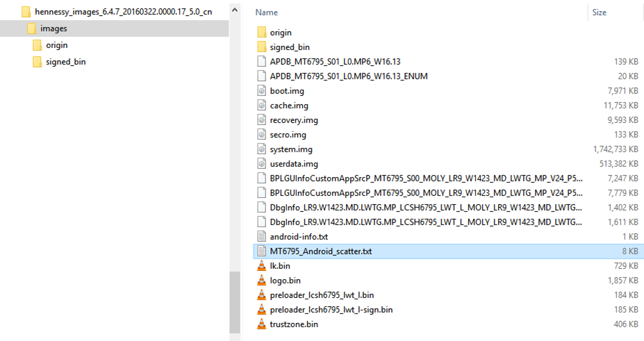
Task: Click the userdata.img disc image icon
Action: click(x=262, y=164)
